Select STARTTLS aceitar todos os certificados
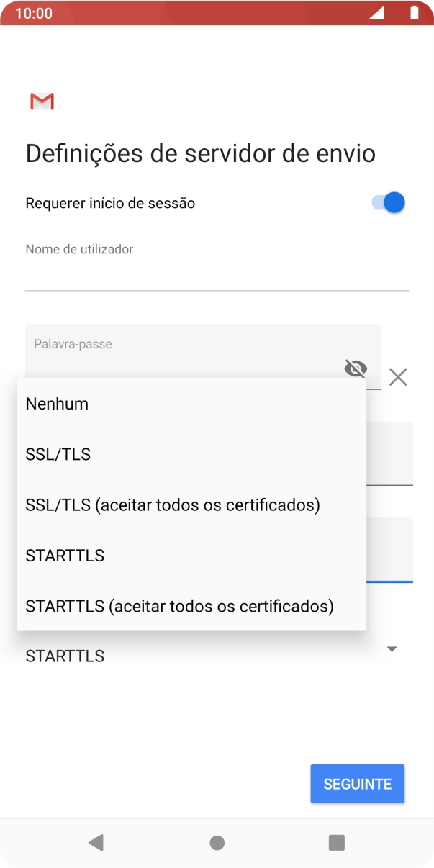 click(179, 606)
